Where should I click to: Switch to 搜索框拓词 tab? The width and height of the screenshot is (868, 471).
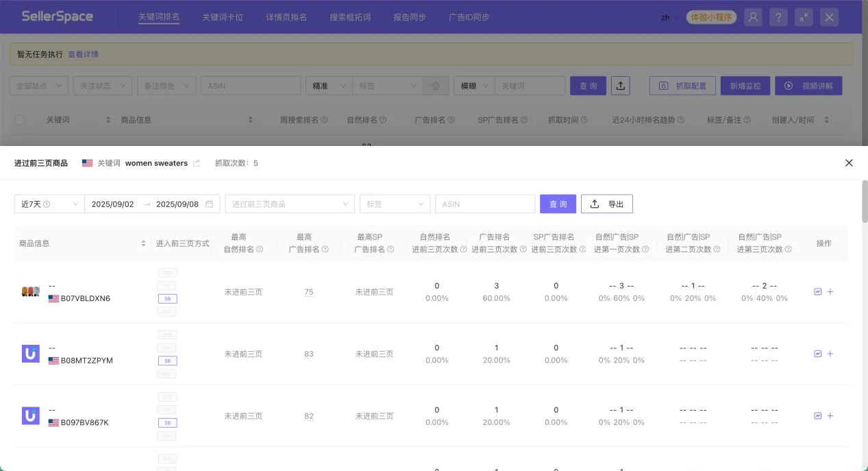350,17
